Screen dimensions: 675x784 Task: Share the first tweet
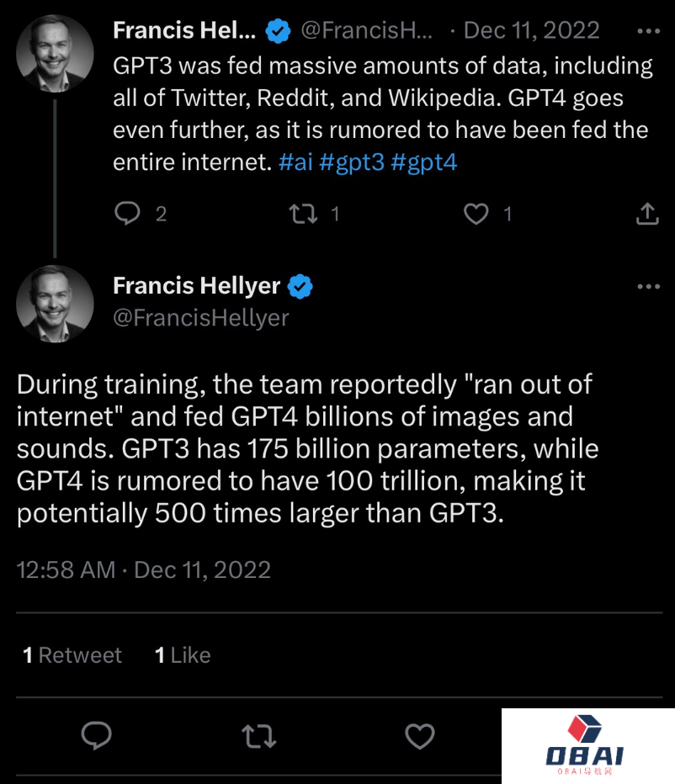click(x=646, y=214)
